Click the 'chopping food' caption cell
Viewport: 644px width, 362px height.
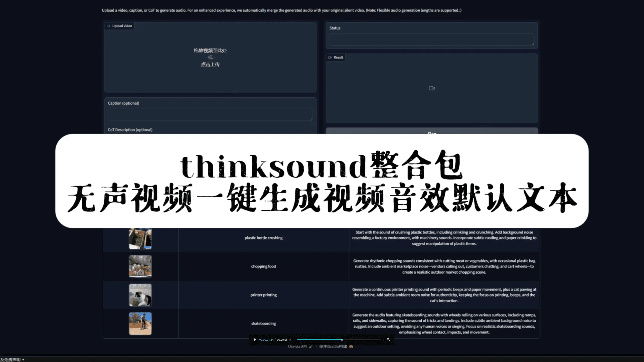pyautogui.click(x=263, y=266)
